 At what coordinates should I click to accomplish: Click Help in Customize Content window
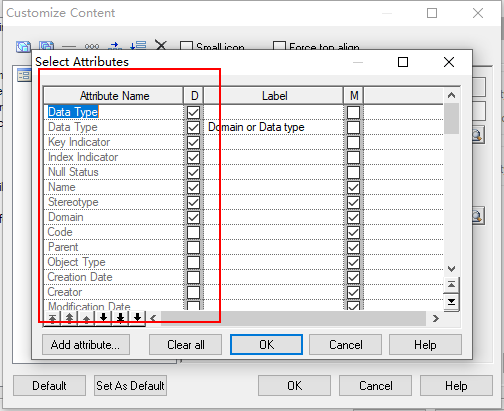(x=456, y=386)
